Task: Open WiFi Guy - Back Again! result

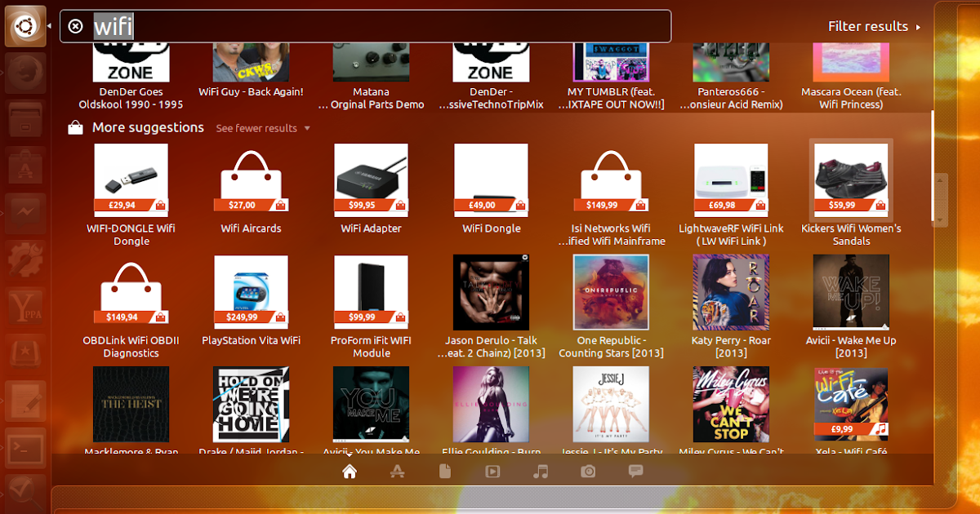Action: [x=251, y=72]
